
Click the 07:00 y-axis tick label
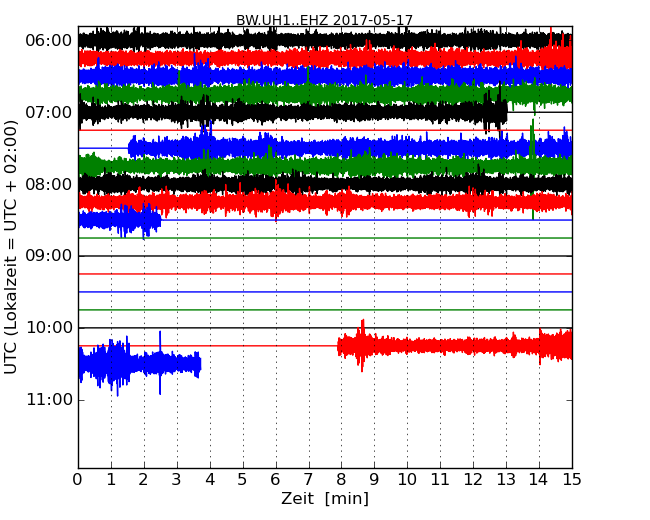48,112
